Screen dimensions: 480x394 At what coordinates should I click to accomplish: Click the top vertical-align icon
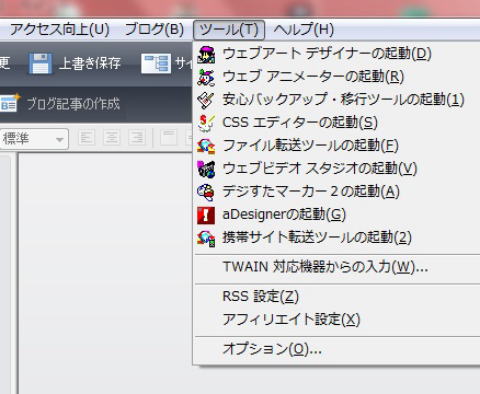169,137
